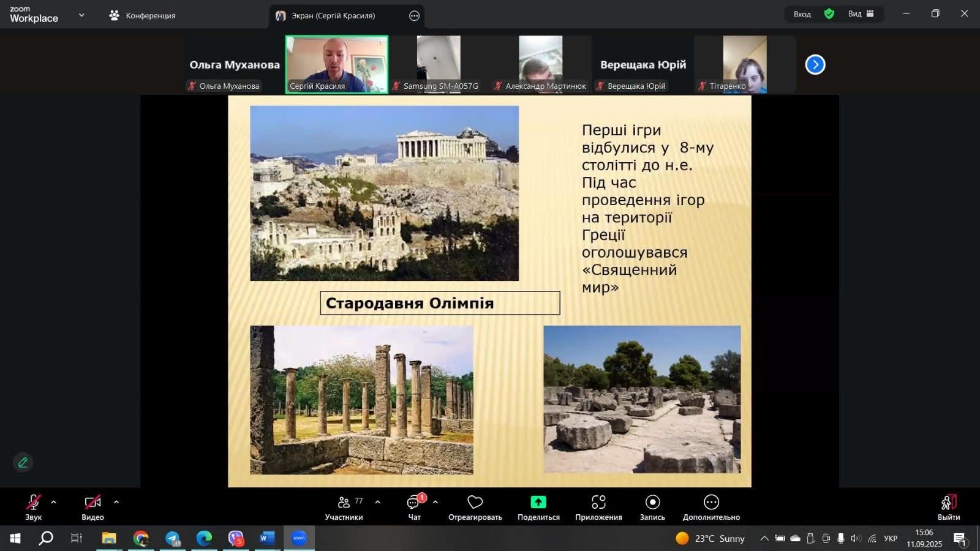
Task: Open Task View on taskbar
Action: click(x=77, y=538)
